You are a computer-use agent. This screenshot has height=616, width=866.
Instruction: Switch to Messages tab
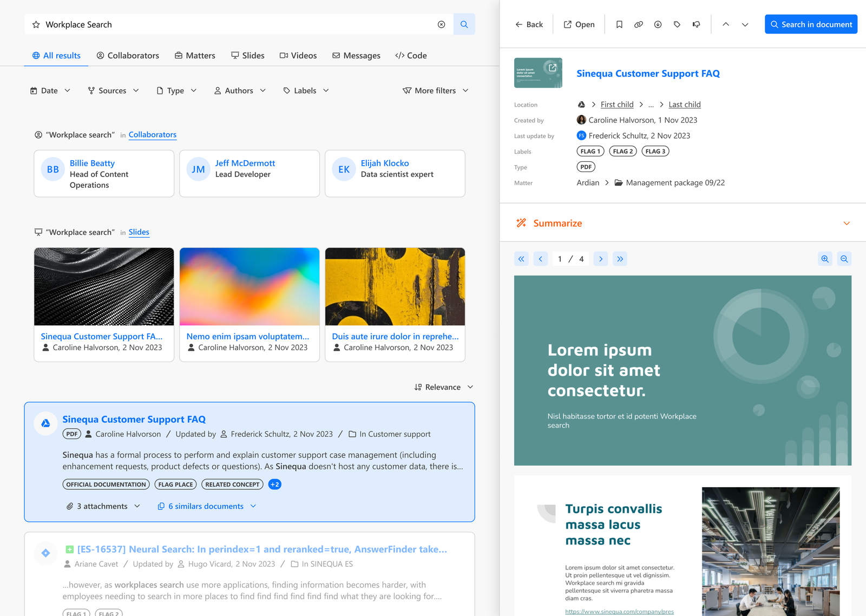pos(356,55)
